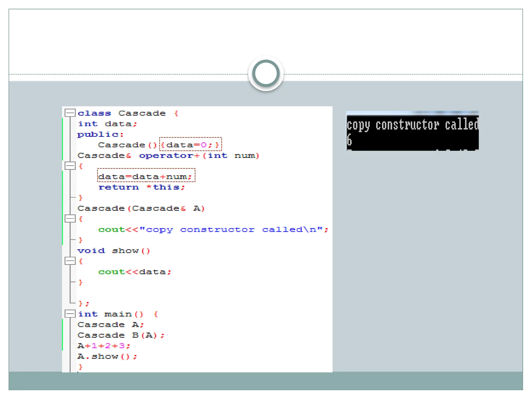Click the 'public:' access specifier keyword
Image resolution: width=532 pixels, height=399 pixels.
click(100, 135)
